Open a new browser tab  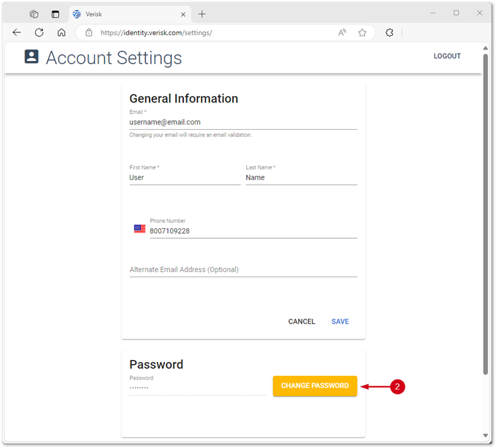pyautogui.click(x=202, y=14)
